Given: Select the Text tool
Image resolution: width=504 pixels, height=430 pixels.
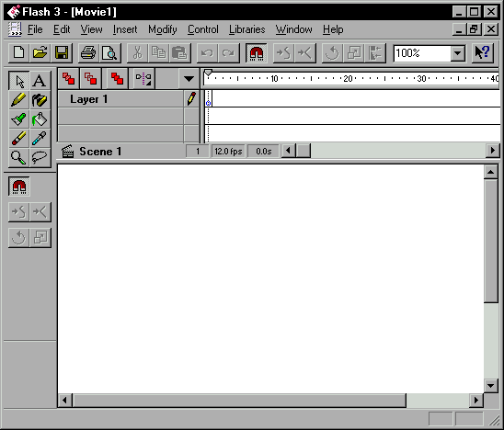Looking at the screenshot, I should [40, 81].
